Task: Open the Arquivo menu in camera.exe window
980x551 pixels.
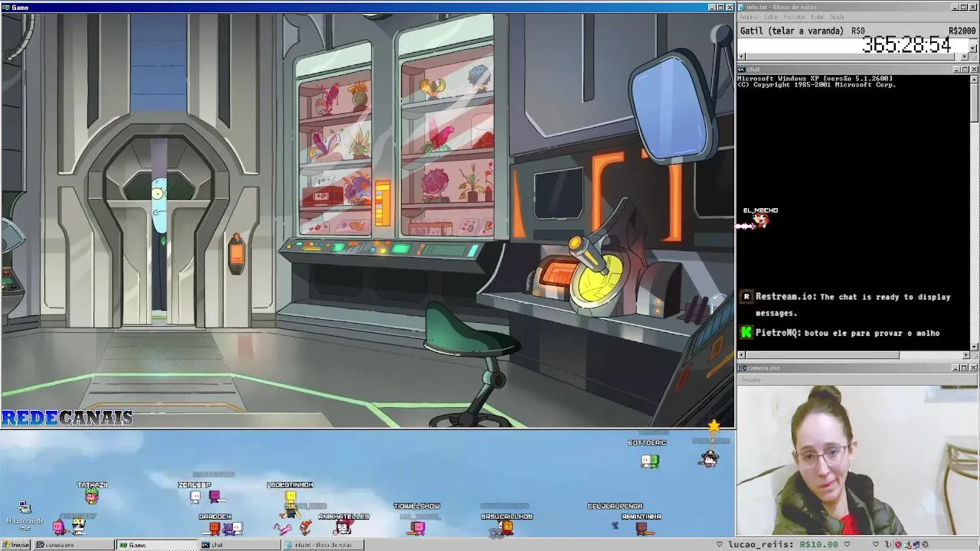Action: 751,380
